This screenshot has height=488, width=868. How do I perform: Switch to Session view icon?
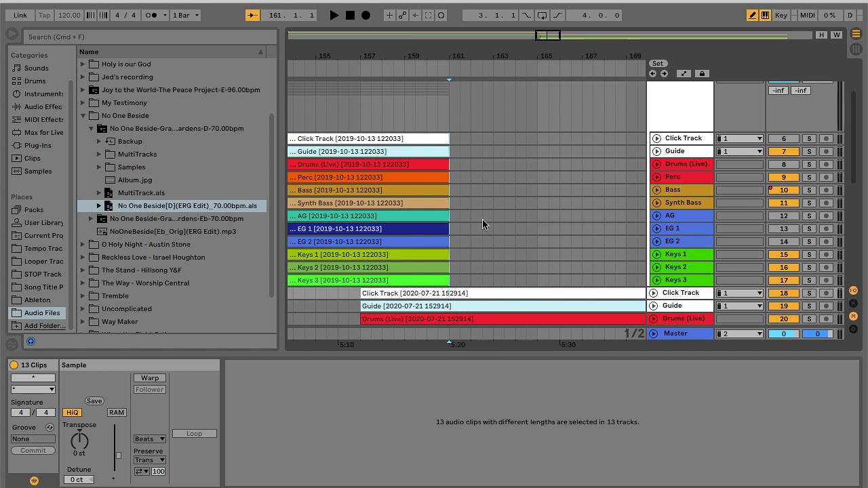coord(856,49)
